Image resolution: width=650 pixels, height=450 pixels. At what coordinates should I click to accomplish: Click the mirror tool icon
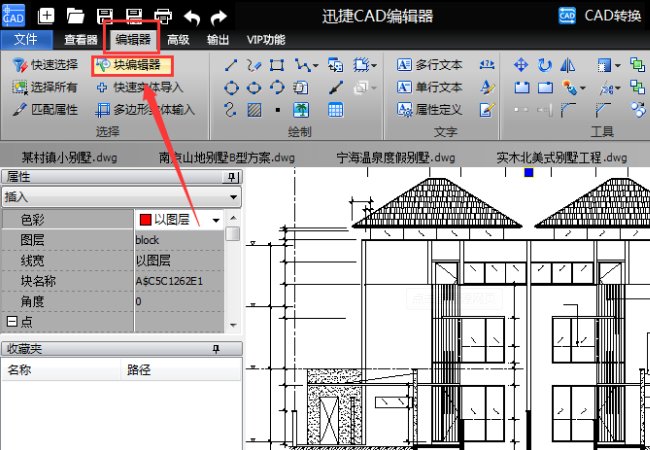[568, 65]
